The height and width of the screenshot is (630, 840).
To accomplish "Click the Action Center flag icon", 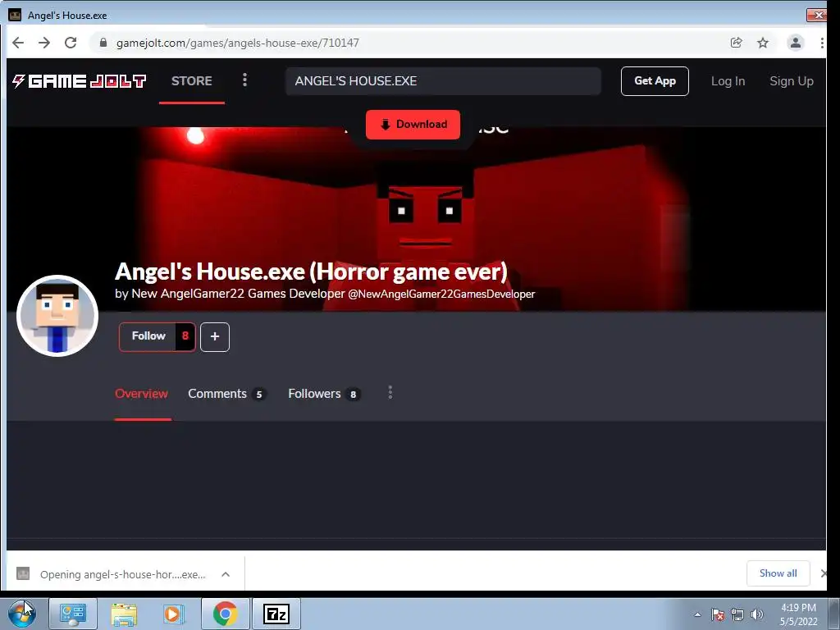I will point(718,614).
